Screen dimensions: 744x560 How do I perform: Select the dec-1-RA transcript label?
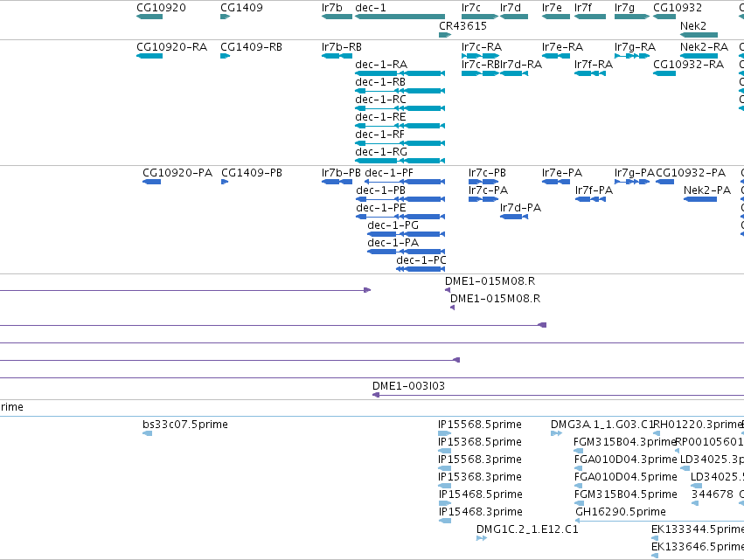(x=381, y=64)
